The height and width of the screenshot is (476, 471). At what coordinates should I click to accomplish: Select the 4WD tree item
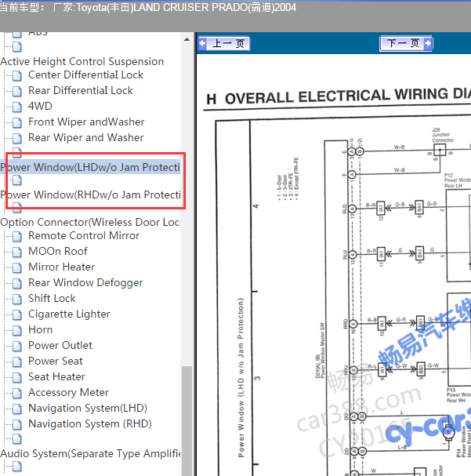(40, 106)
